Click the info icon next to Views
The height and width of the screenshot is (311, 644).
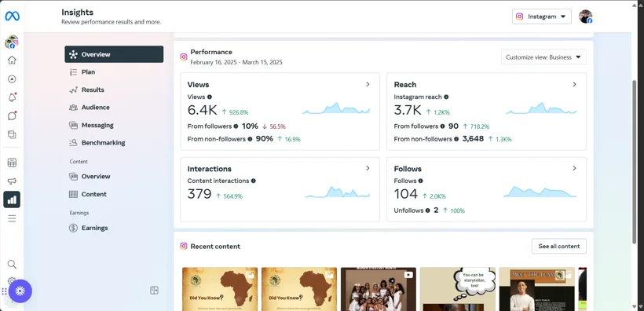click(x=210, y=97)
